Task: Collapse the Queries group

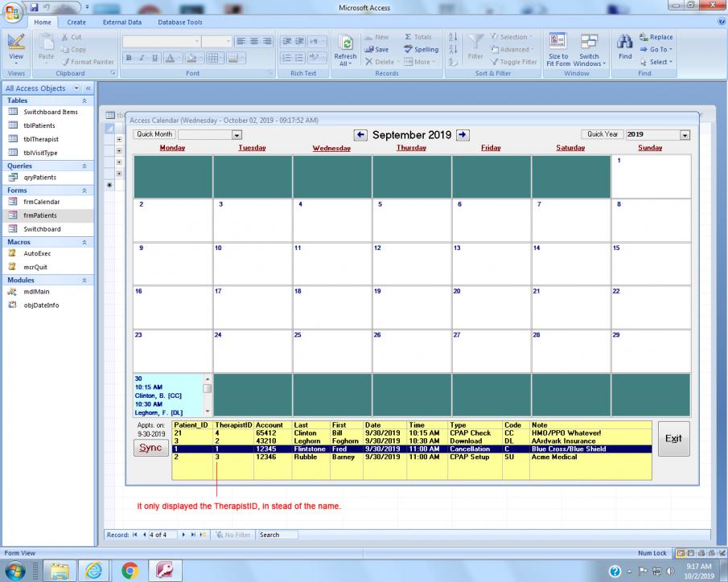Action: tap(84, 166)
